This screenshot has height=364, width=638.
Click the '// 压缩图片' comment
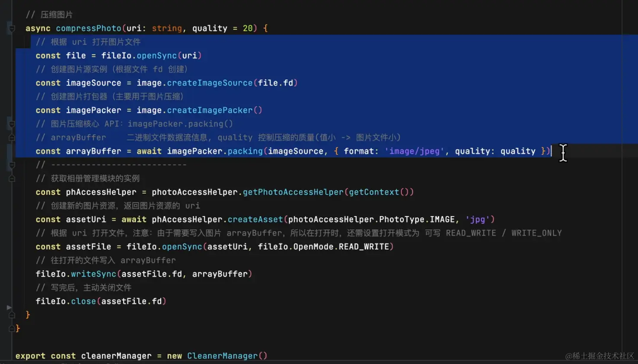tap(49, 15)
